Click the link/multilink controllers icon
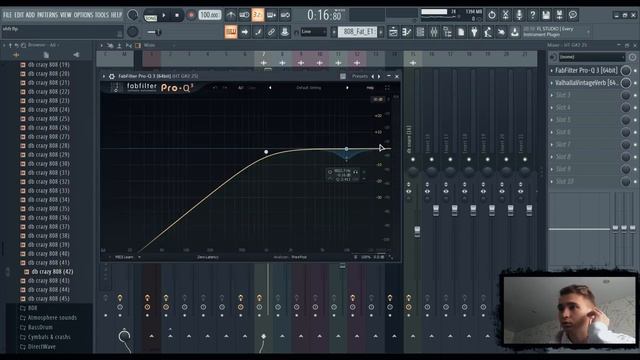 click(271, 32)
